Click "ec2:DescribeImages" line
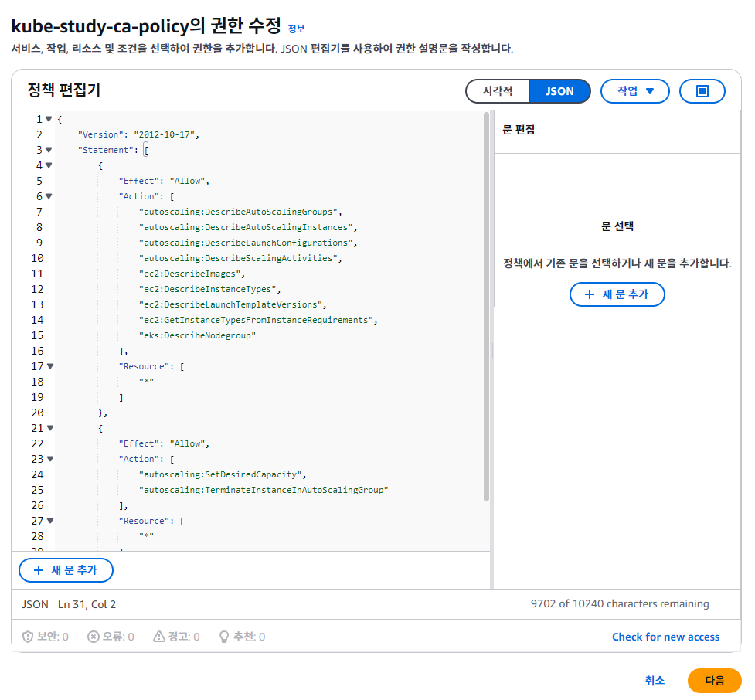Viewport: 755px width, 700px height. coord(192,274)
